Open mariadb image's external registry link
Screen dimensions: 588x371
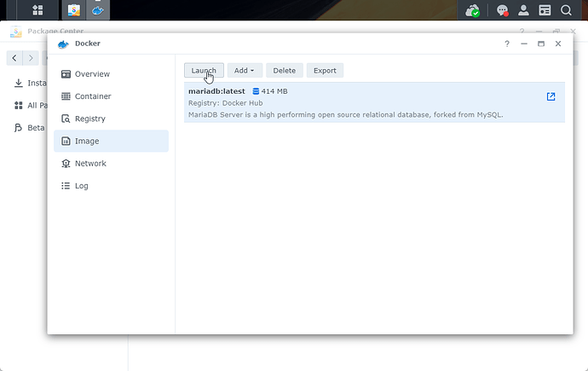(x=551, y=96)
